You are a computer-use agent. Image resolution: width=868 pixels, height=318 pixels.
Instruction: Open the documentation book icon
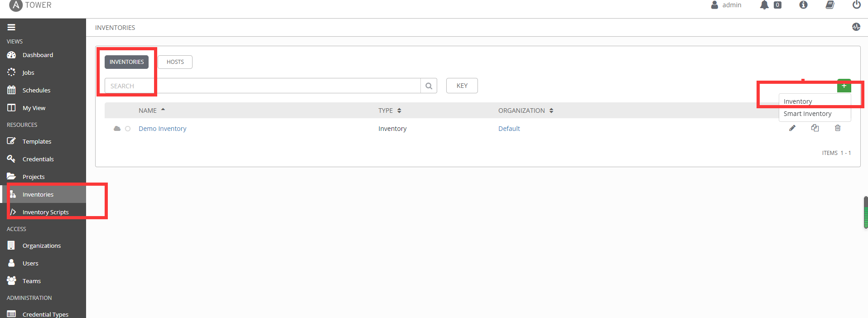tap(830, 5)
